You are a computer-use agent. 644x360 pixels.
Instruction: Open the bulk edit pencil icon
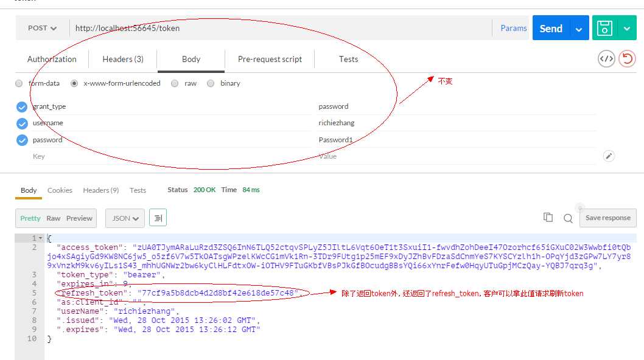[609, 156]
